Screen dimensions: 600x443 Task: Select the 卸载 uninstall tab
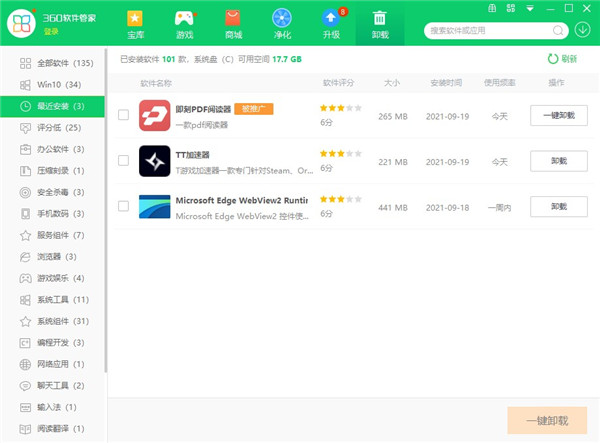380,24
